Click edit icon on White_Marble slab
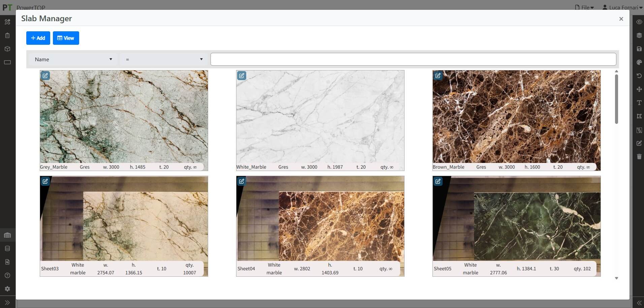This screenshot has height=308, width=644. click(x=241, y=75)
